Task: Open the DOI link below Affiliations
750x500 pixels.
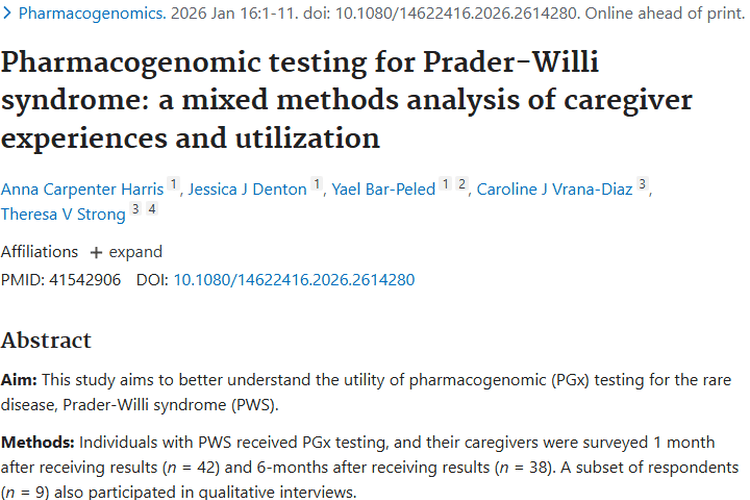Action: tap(294, 280)
